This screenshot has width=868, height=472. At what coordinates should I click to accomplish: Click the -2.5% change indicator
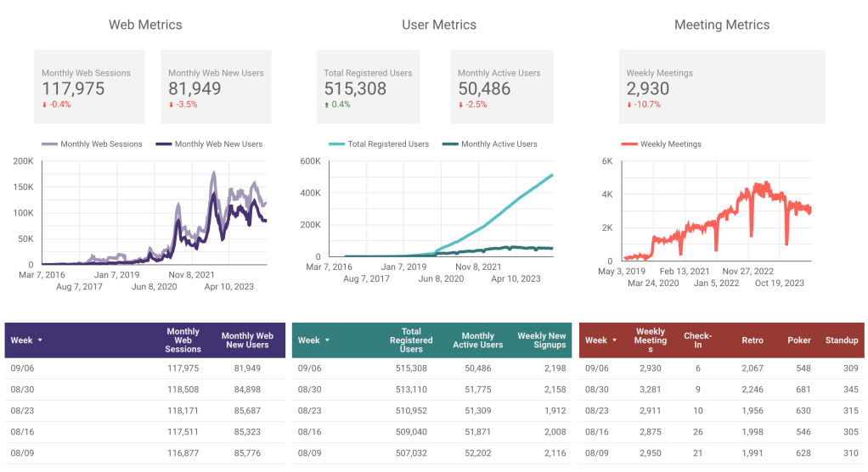473,104
